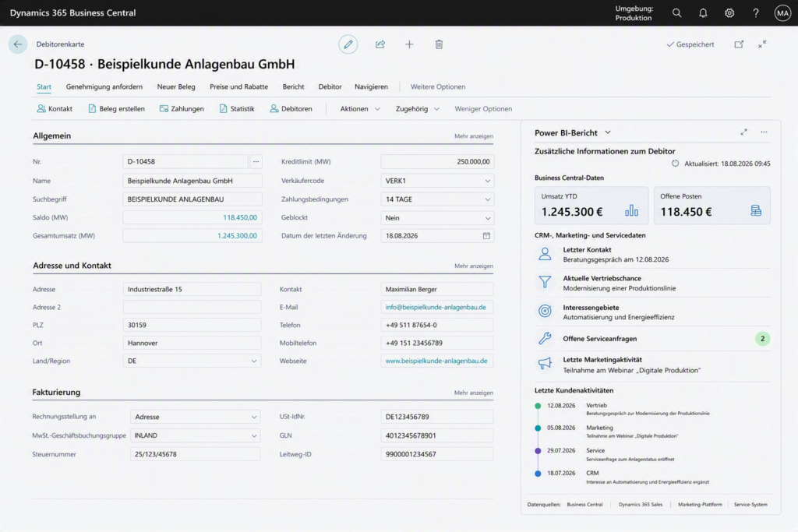Open the search magnifier in top bar

coord(676,12)
